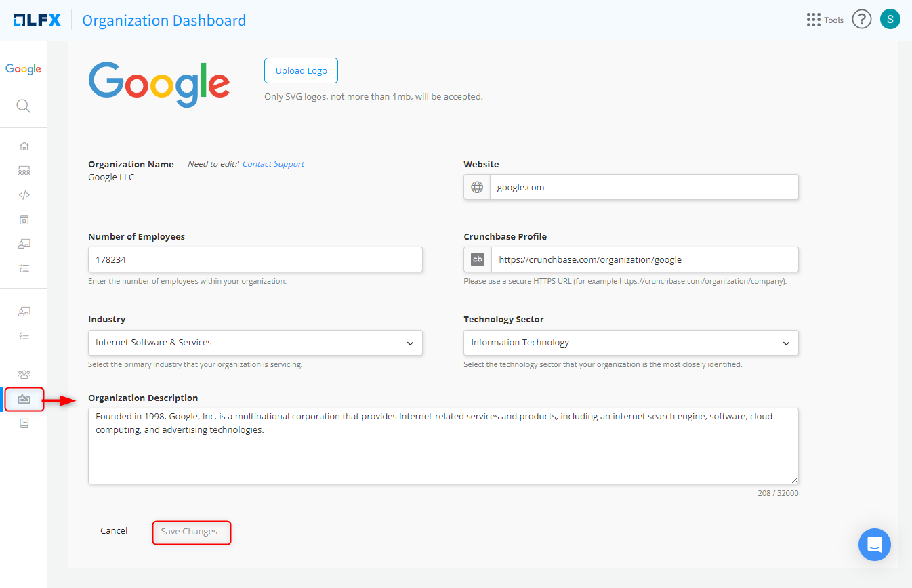Click the Contact Support link
The width and height of the screenshot is (912, 588).
[273, 164]
